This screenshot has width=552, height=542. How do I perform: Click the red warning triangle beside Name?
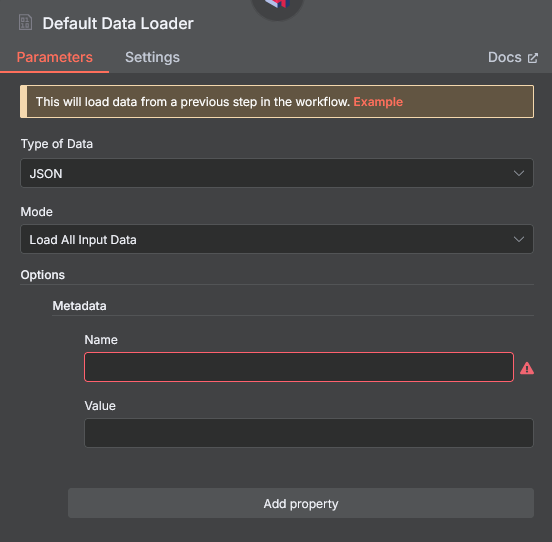coord(527,368)
